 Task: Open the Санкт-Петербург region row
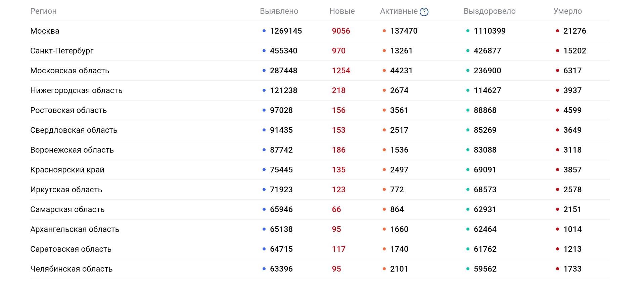(320, 51)
